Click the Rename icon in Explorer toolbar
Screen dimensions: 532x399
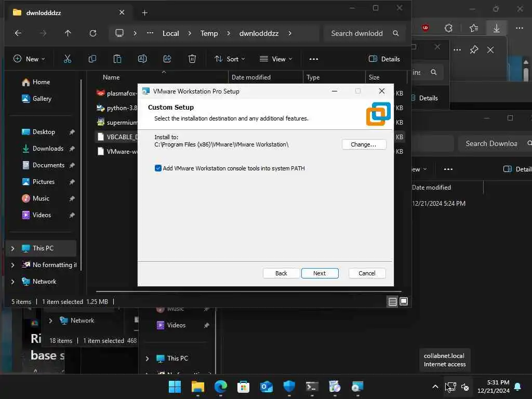tap(142, 59)
